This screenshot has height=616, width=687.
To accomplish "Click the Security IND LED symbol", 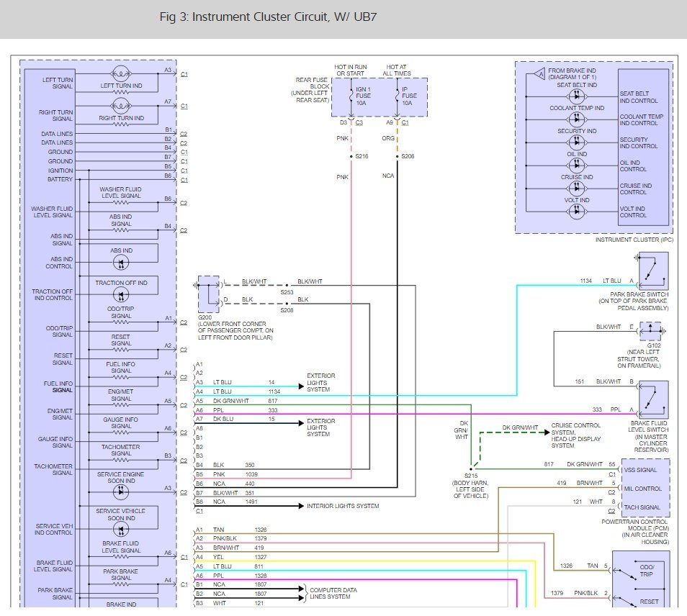I will 577,142.
